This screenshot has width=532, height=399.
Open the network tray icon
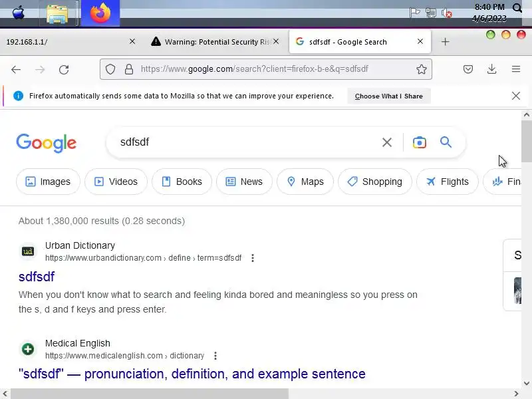[430, 13]
